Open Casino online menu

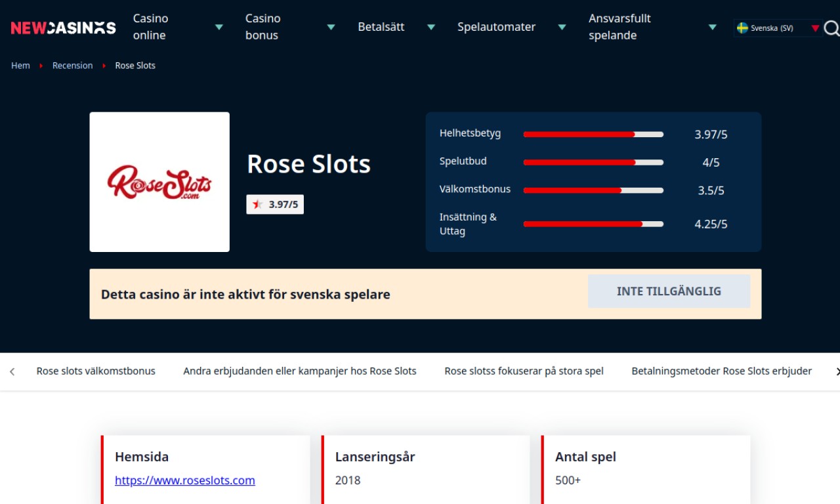click(151, 27)
